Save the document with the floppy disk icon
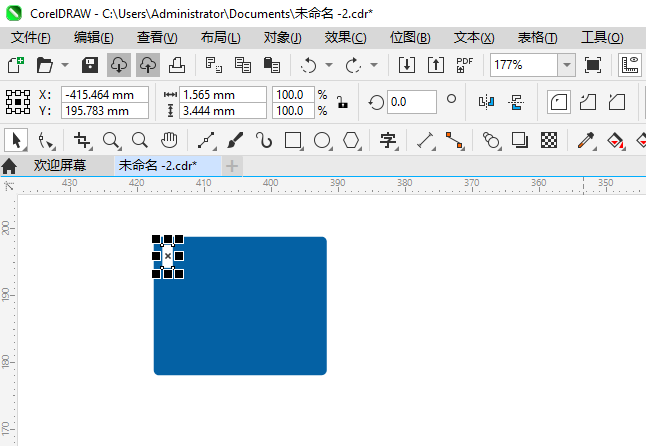Screen dimensions: 646x446 tap(90, 65)
